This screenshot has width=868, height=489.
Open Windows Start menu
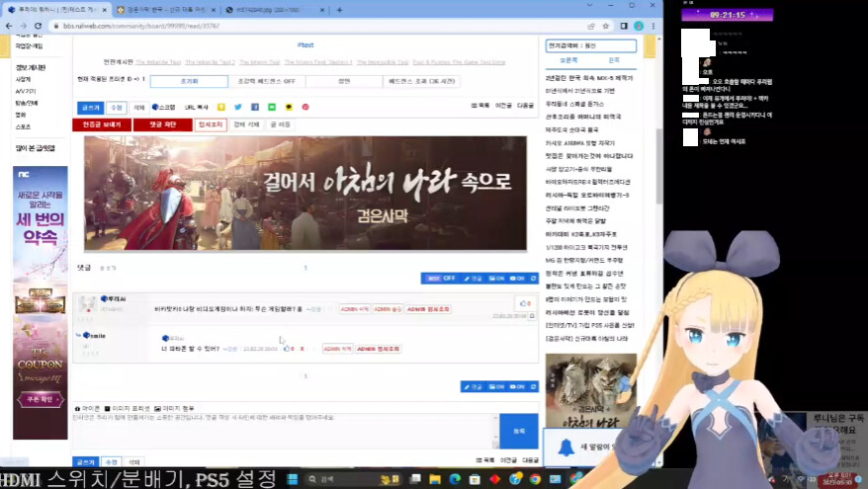click(293, 479)
